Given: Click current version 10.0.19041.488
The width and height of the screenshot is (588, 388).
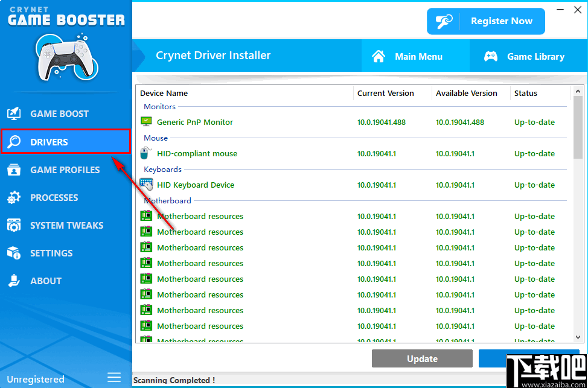Looking at the screenshot, I should (x=382, y=122).
